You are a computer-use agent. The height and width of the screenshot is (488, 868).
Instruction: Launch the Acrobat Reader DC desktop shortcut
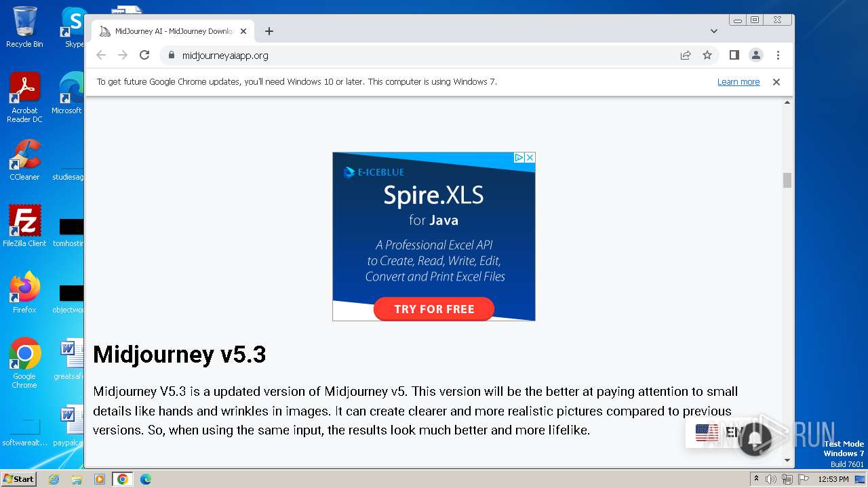point(24,98)
